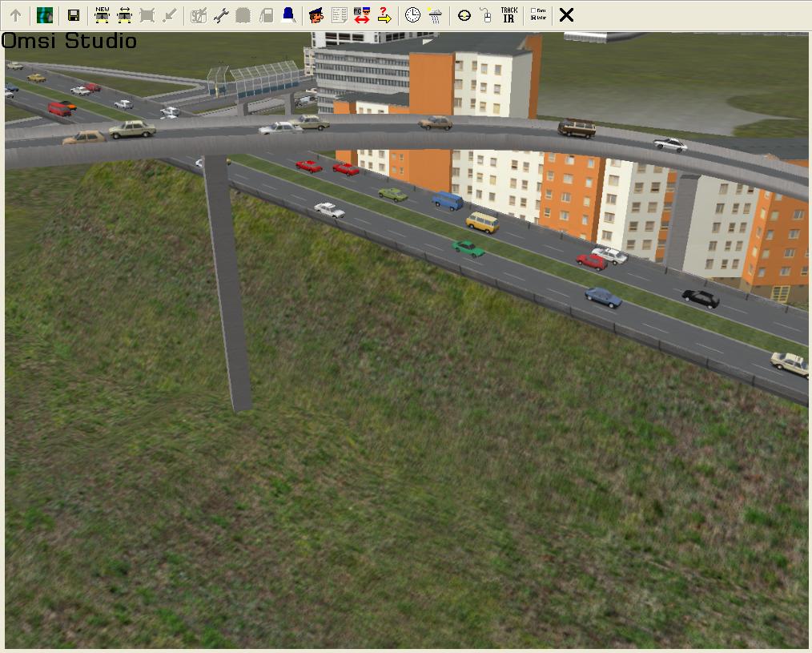
Task: Click the bus driver face icon
Action: coord(316,15)
